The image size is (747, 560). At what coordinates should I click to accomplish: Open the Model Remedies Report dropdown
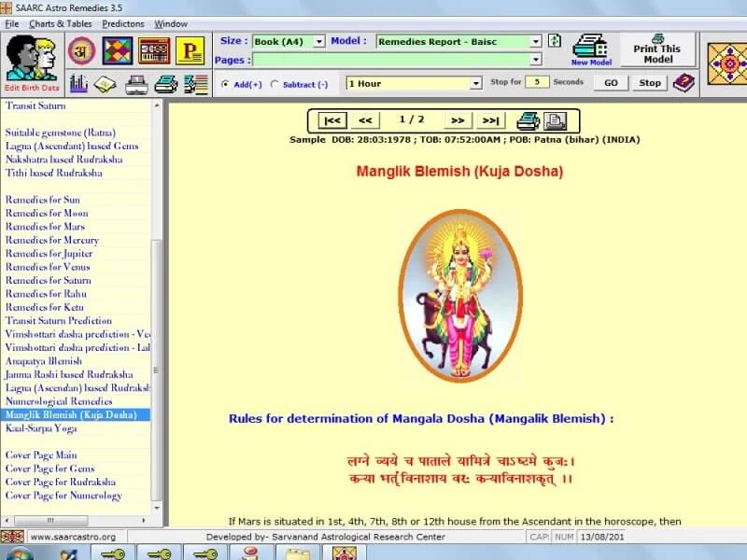point(535,42)
